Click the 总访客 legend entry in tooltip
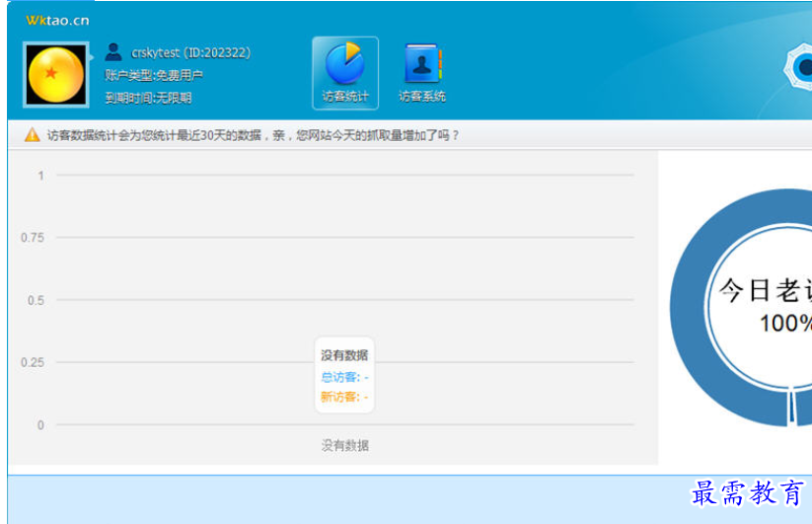This screenshot has height=524, width=812. 344,377
